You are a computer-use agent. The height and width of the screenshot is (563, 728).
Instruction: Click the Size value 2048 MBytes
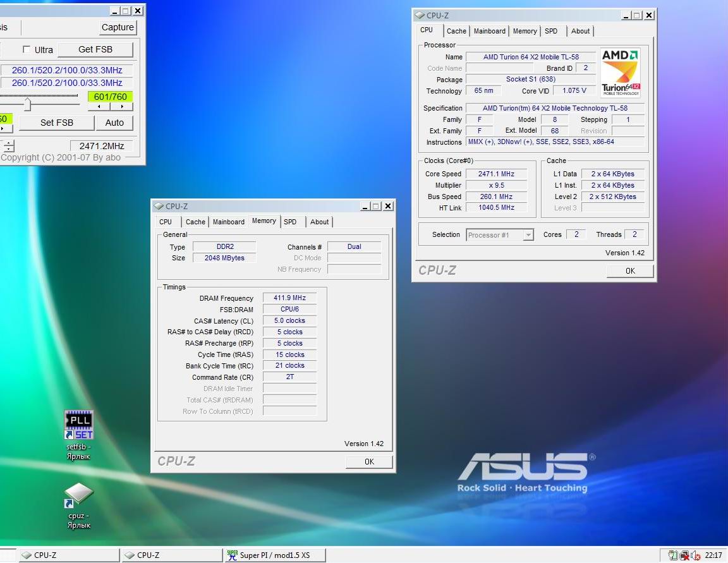225,258
